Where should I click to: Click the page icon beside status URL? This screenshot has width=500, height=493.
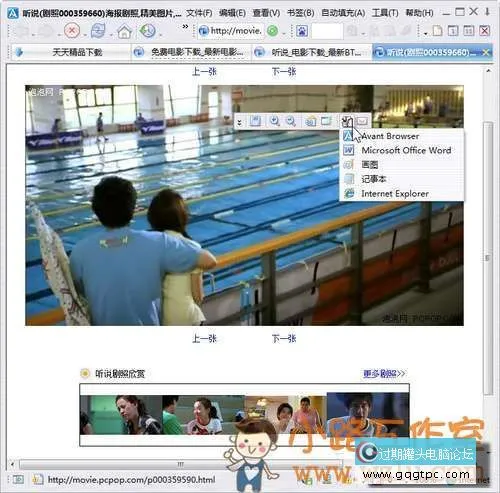click(x=38, y=479)
